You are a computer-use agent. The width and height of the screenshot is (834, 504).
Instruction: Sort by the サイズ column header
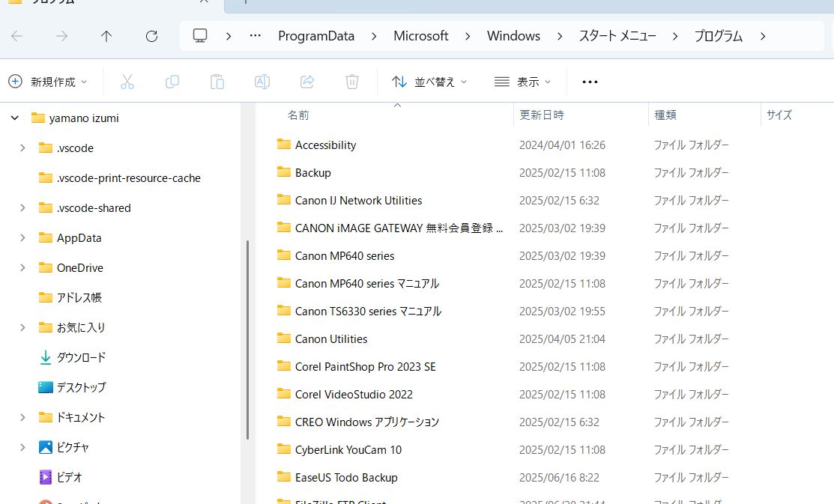779,115
